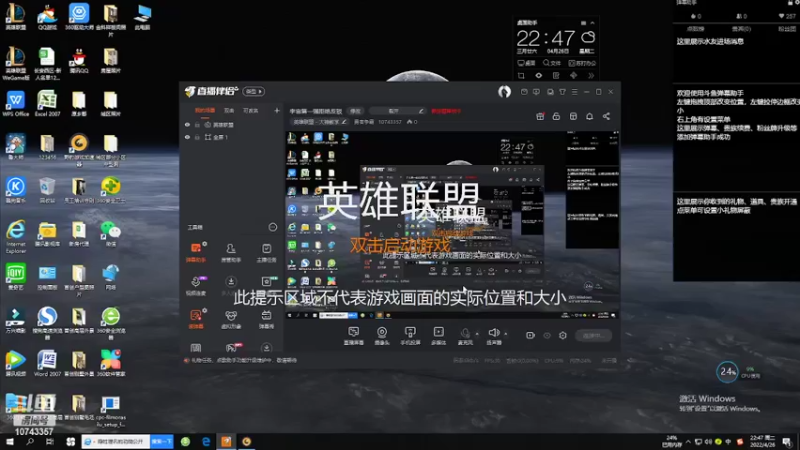The width and height of the screenshot is (800, 450).
Task: Switch to the third scene tab
Action: [x=250, y=110]
